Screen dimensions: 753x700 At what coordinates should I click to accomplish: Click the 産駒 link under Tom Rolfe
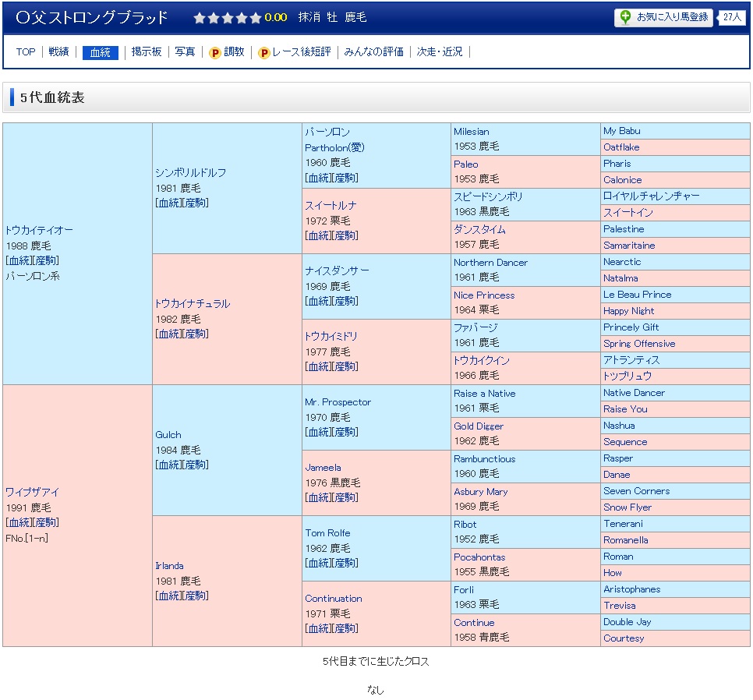345,563
